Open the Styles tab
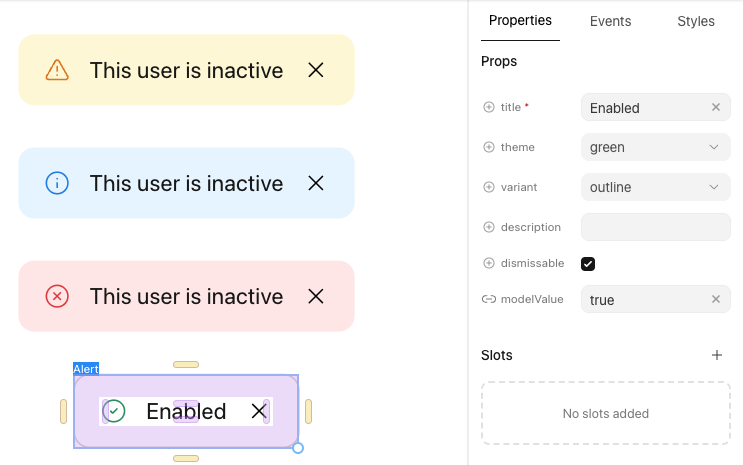The image size is (743, 465). (x=696, y=21)
